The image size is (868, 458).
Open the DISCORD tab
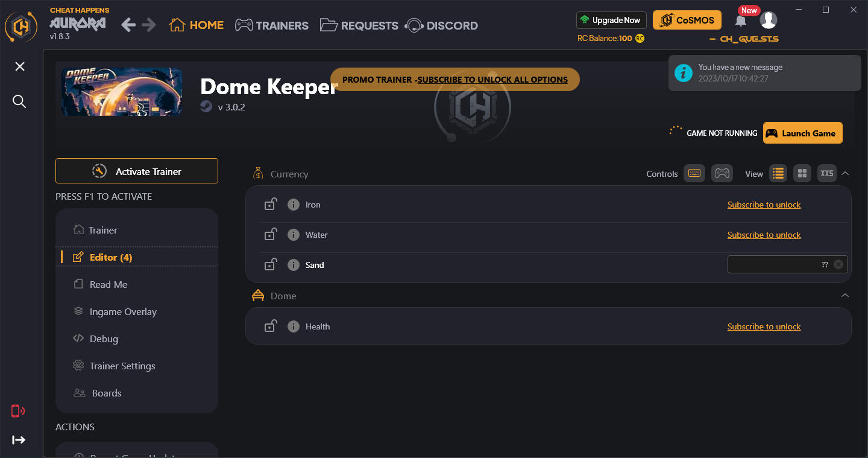coord(442,25)
